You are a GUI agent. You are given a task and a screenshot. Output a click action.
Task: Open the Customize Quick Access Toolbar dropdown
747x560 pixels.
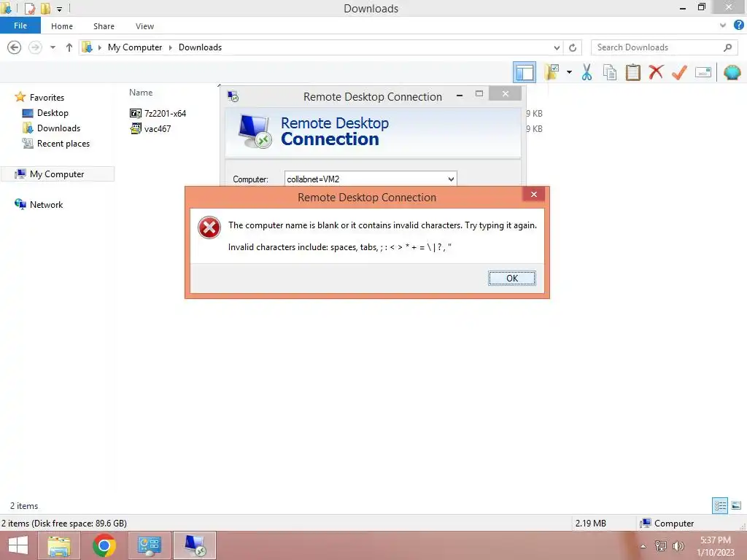pos(59,9)
